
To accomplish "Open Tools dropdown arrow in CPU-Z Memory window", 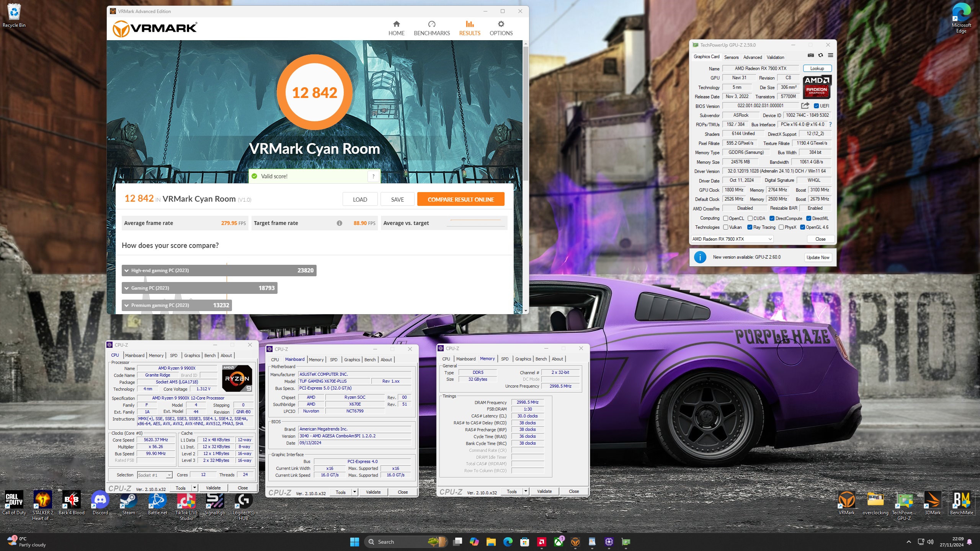I will pyautogui.click(x=526, y=491).
